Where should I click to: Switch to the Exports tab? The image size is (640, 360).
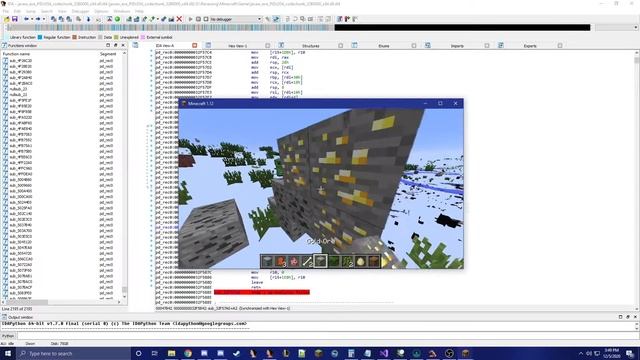(530, 46)
